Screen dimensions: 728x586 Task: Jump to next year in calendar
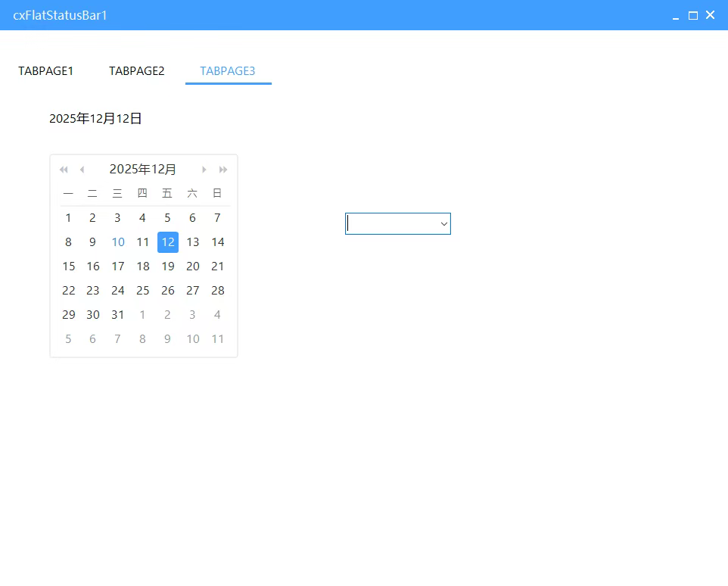[x=223, y=170]
